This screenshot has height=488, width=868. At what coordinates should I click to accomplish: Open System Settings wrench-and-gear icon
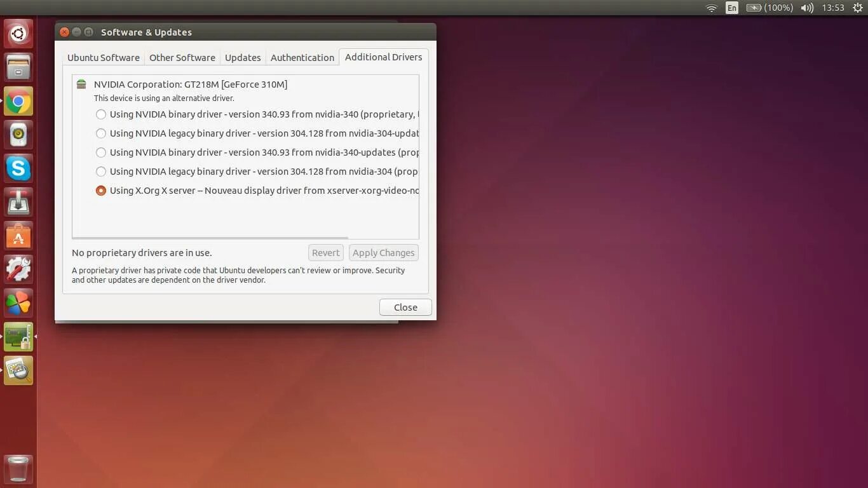pyautogui.click(x=18, y=269)
